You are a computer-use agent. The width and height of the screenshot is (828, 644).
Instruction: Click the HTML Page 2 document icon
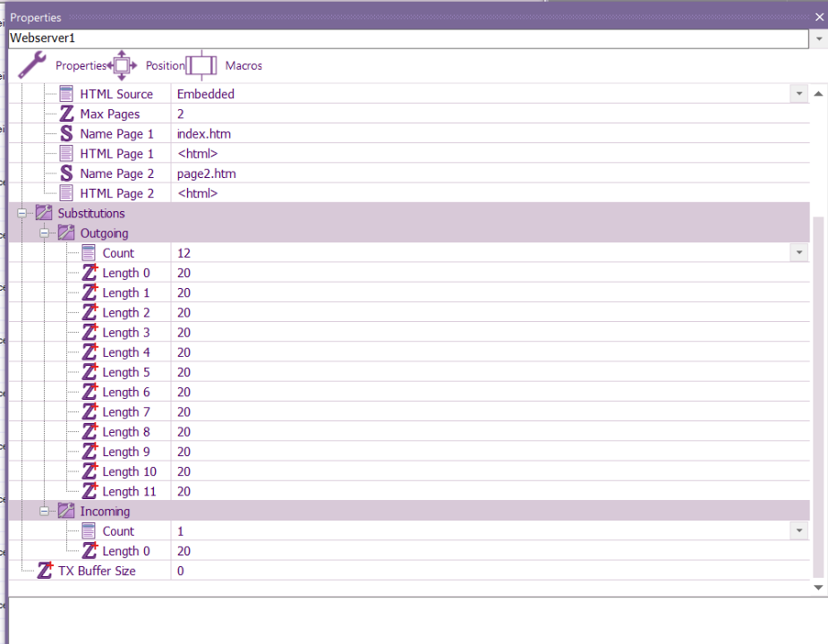(67, 193)
